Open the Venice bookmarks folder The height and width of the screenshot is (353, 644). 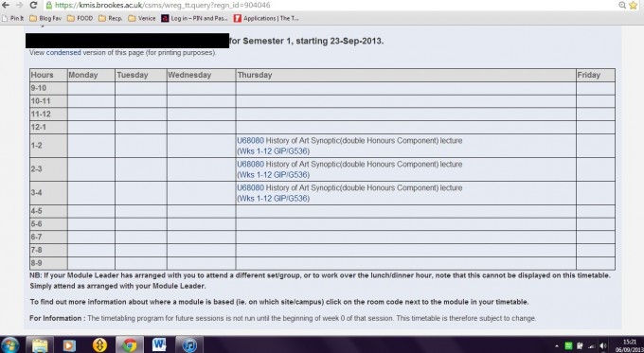click(x=142, y=18)
